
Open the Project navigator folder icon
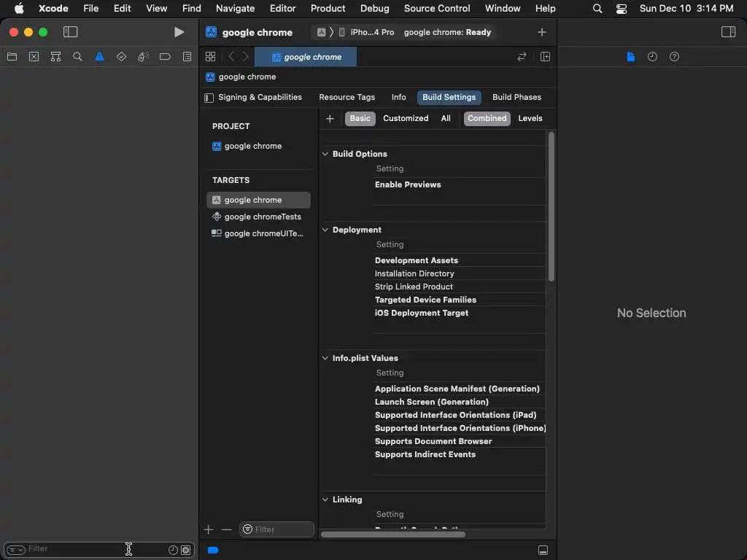tap(12, 57)
